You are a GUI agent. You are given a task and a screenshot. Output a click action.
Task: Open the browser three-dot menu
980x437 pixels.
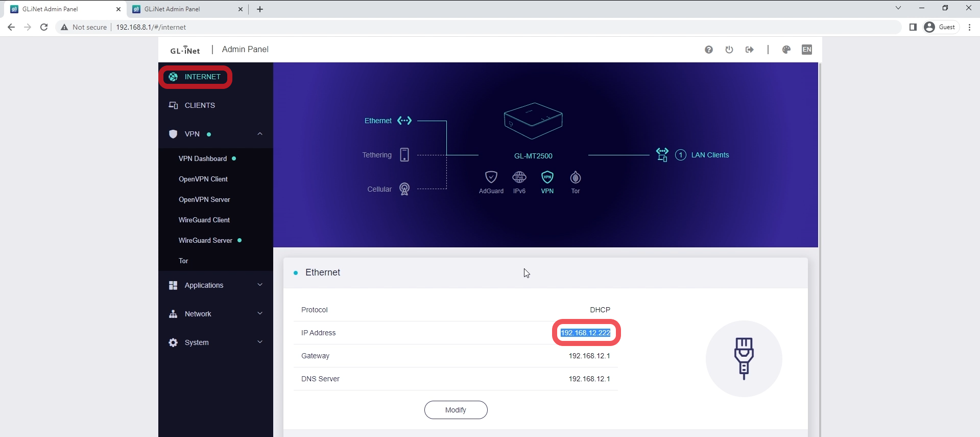click(969, 27)
